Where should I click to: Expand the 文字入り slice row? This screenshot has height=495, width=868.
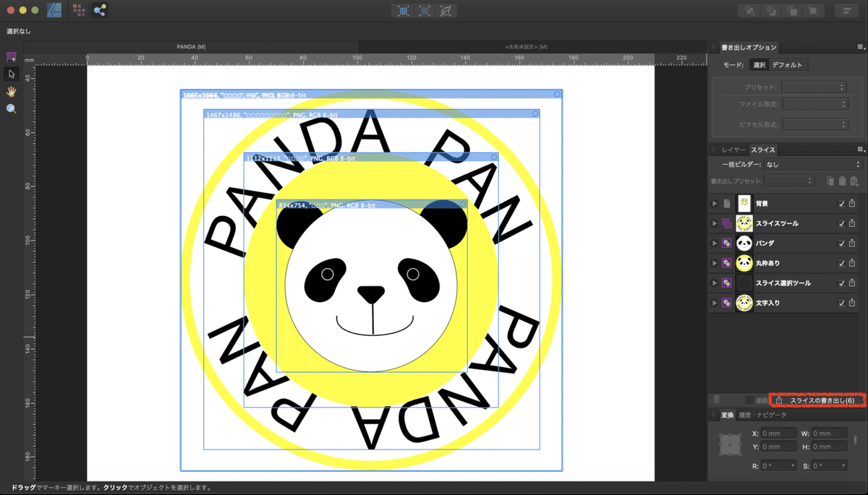715,304
